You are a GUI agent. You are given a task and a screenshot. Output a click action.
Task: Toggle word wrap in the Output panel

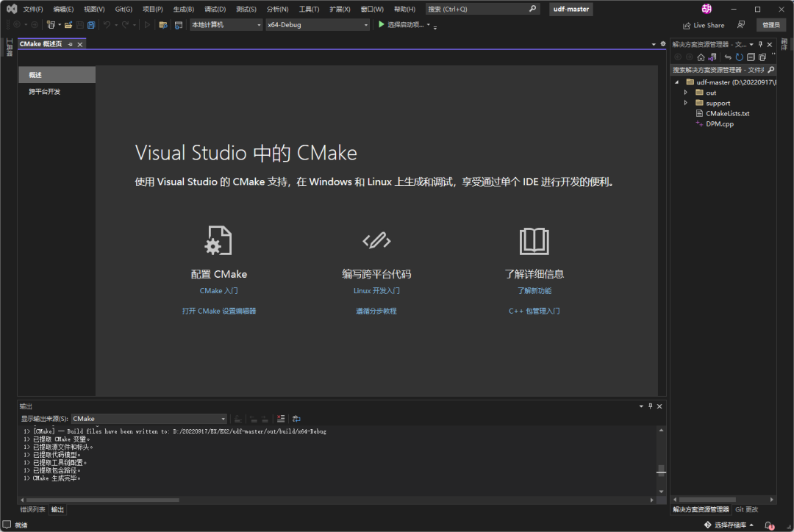296,419
